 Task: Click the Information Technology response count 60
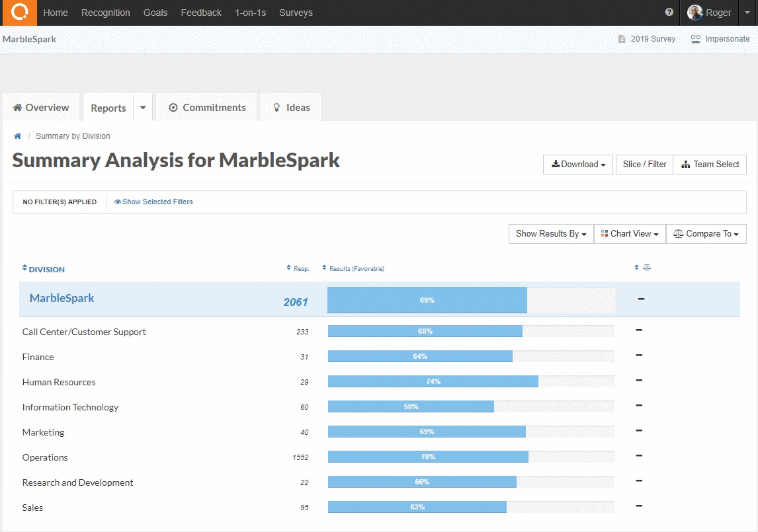(x=304, y=407)
